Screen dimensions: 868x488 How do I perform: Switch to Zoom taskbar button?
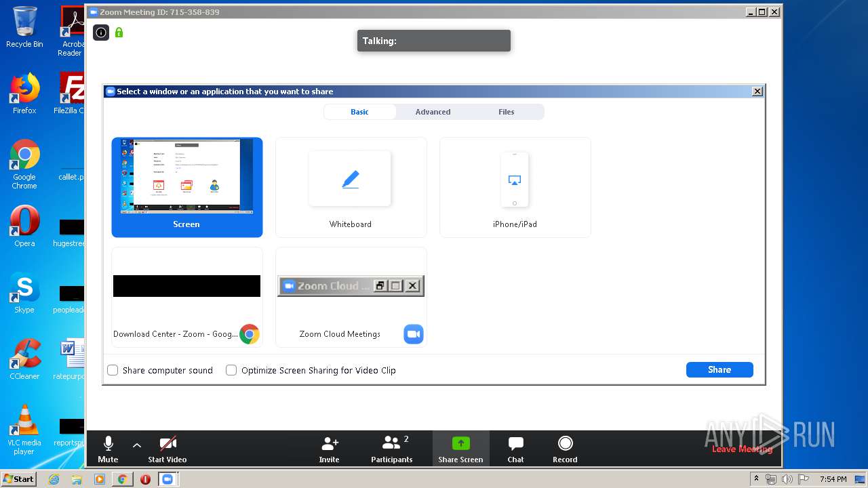click(167, 479)
